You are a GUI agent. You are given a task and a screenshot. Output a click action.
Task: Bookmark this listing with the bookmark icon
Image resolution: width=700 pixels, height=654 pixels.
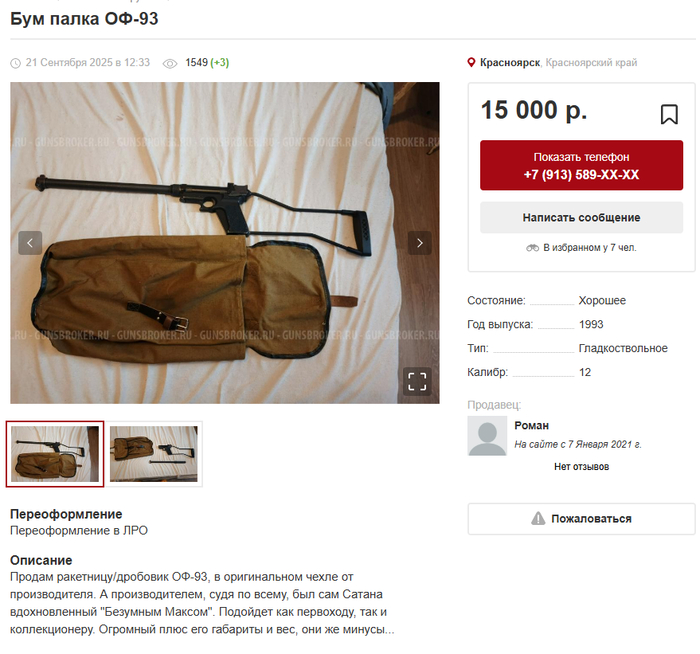(x=669, y=114)
